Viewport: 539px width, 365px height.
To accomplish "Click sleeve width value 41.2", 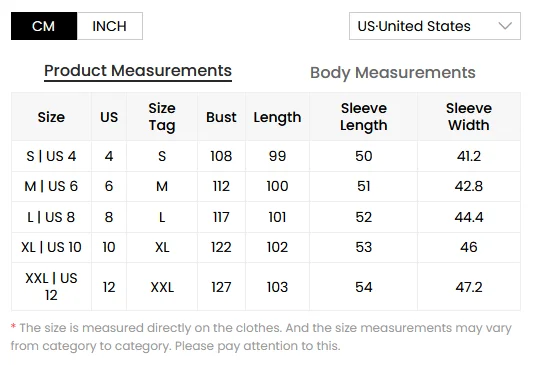I will [x=469, y=156].
